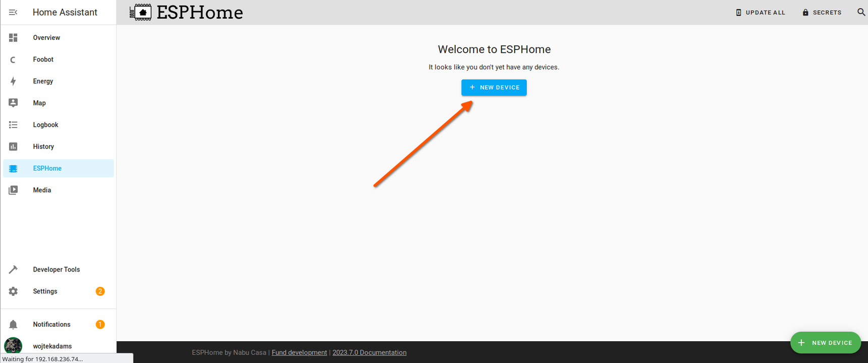The image size is (868, 363).
Task: Click the Developer Tools hammer icon
Action: pos(13,270)
